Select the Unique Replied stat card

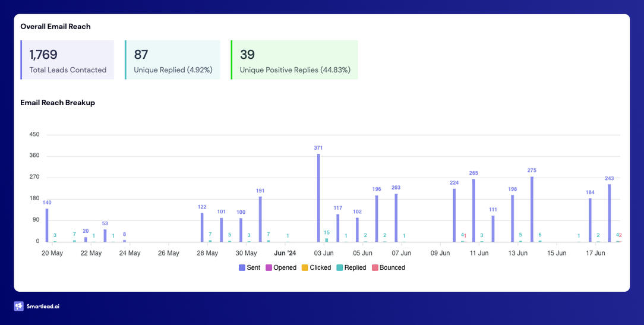[x=173, y=60]
